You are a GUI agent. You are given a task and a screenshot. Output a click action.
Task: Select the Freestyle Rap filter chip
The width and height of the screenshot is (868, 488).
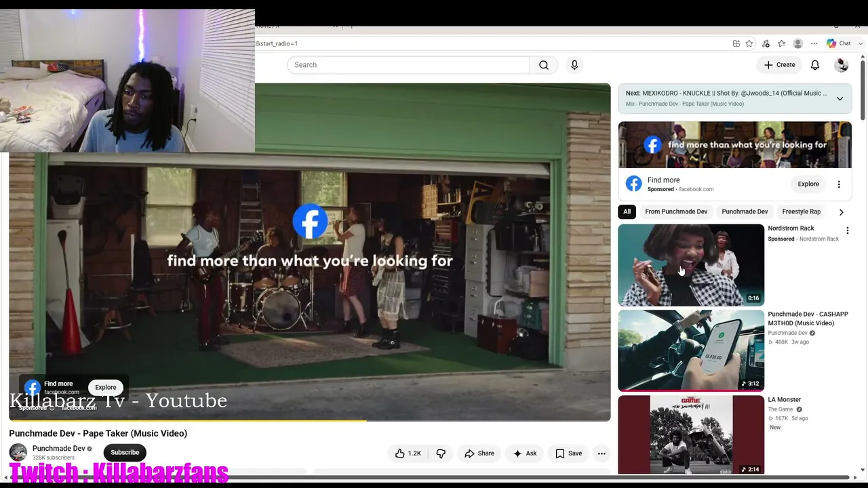click(x=801, y=211)
